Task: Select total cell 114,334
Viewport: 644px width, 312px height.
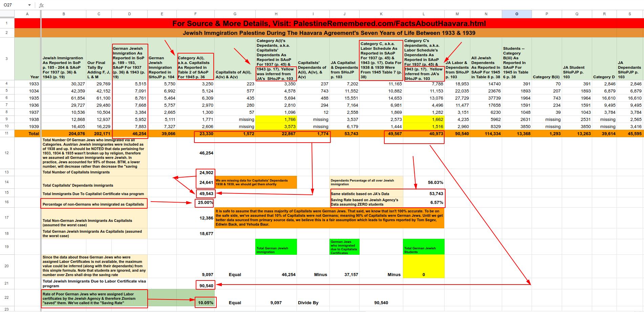Action: tap(486, 133)
